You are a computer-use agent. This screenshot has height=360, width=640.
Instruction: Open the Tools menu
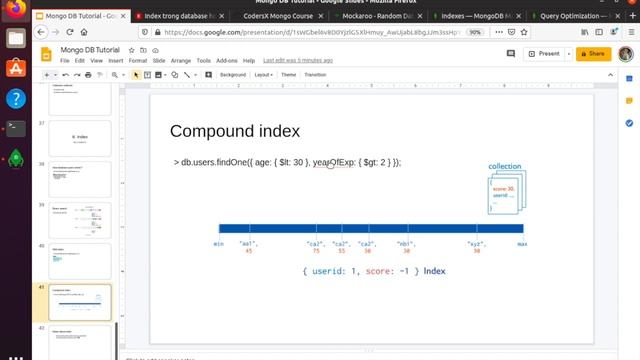pyautogui.click(x=203, y=60)
